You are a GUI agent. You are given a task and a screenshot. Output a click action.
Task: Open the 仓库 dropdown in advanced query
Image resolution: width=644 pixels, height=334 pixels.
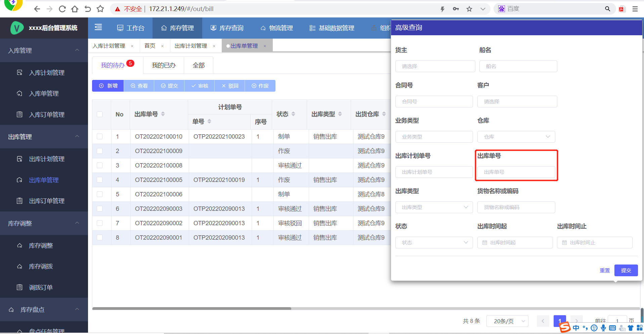(516, 137)
